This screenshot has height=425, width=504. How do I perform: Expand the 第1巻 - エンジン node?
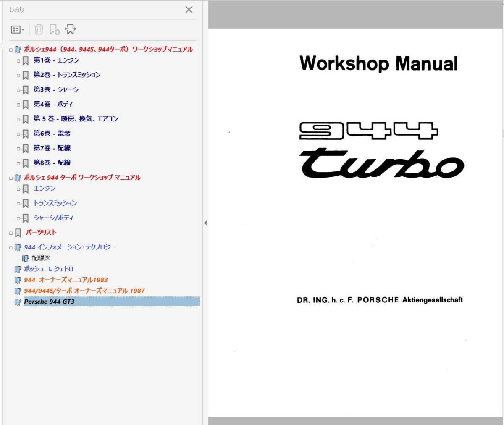pyautogui.click(x=18, y=61)
